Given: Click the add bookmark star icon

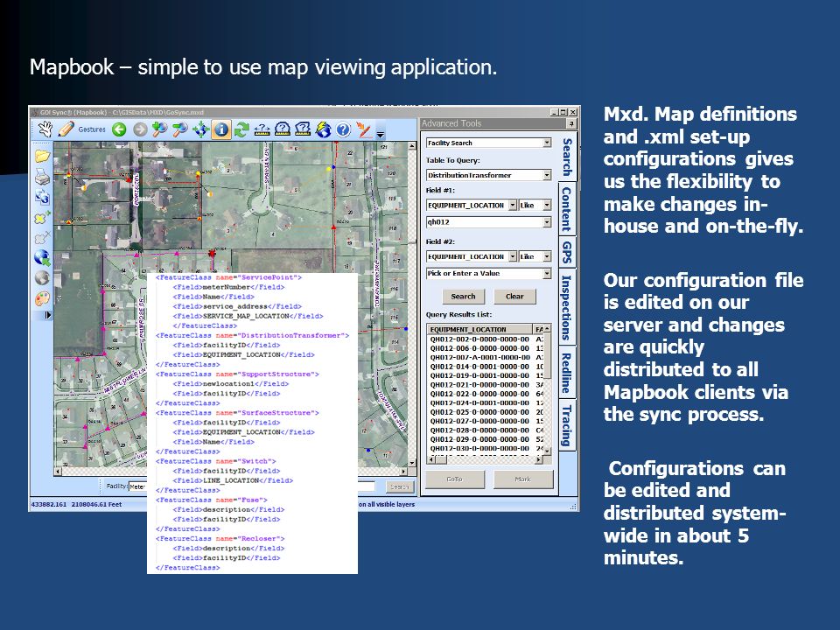Looking at the screenshot, I should [x=42, y=218].
